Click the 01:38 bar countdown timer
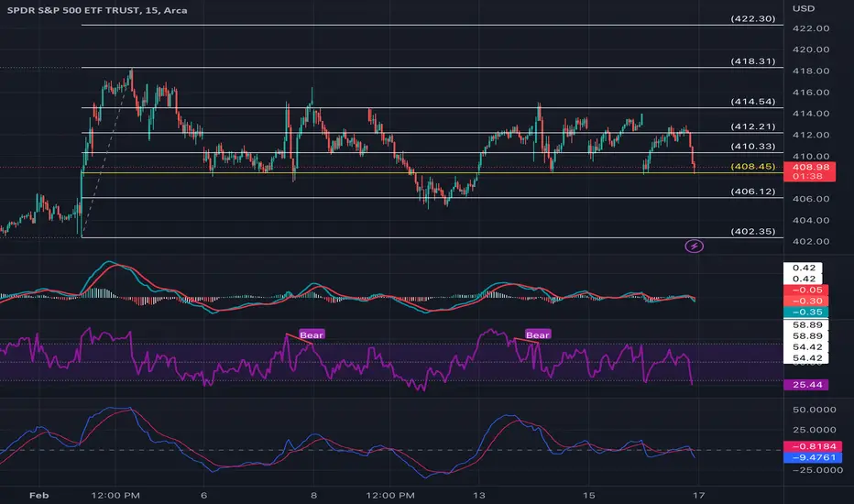The height and width of the screenshot is (504, 854). [809, 177]
